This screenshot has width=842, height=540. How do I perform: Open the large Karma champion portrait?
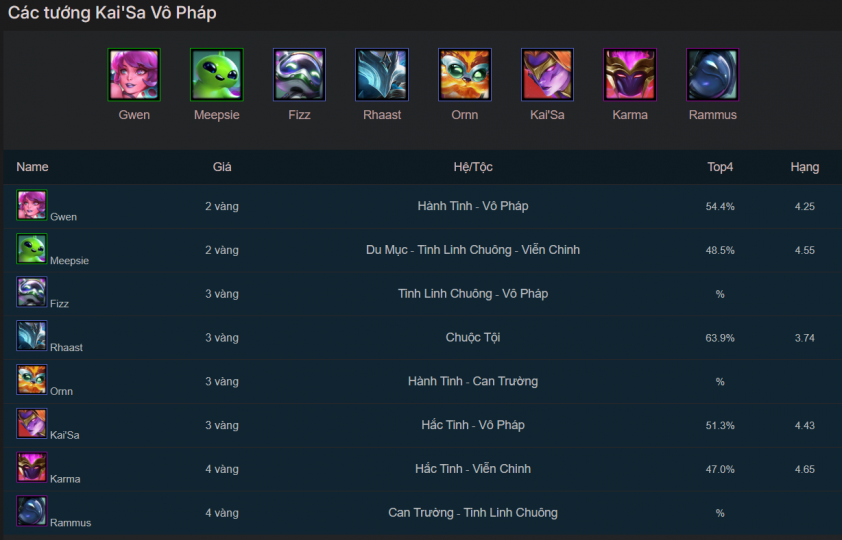coord(630,75)
